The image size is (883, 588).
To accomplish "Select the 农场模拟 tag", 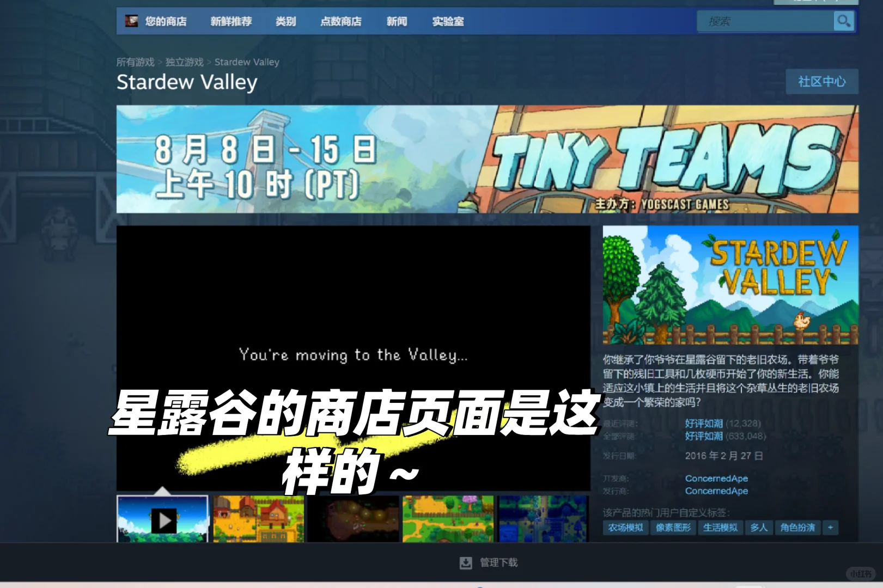I will [625, 527].
